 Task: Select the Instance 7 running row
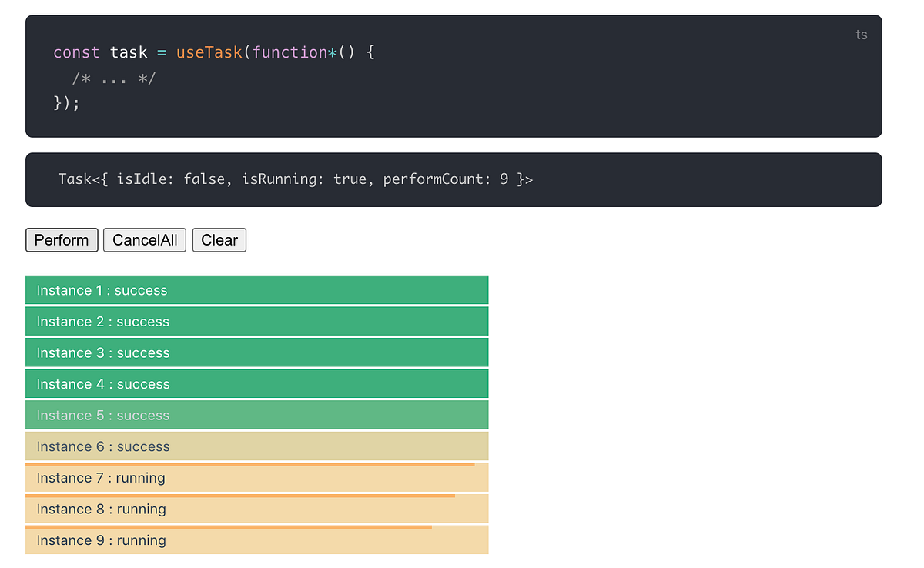[256, 478]
